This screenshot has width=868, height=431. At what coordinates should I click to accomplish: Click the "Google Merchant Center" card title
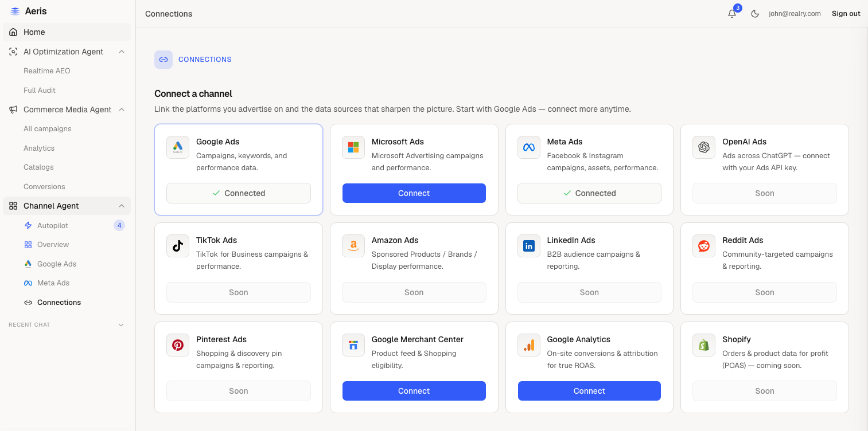coord(418,339)
